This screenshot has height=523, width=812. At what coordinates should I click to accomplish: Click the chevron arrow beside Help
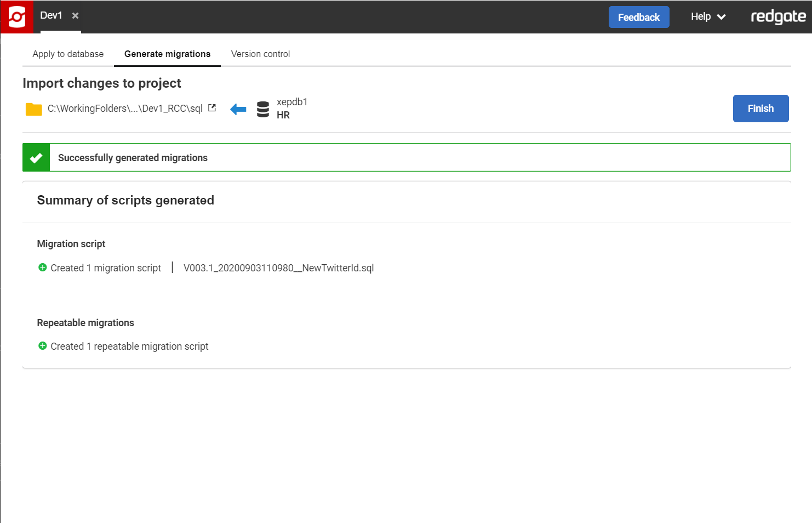coord(722,18)
